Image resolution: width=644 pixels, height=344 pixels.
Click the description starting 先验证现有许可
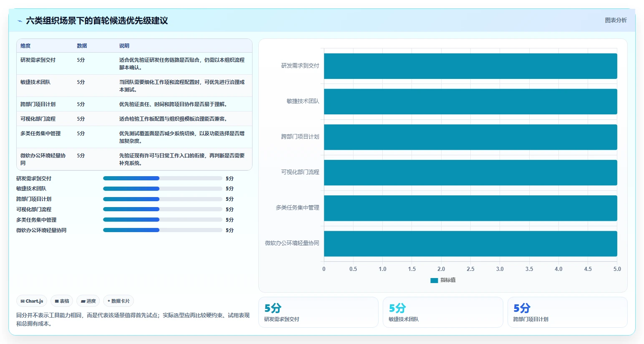click(182, 159)
